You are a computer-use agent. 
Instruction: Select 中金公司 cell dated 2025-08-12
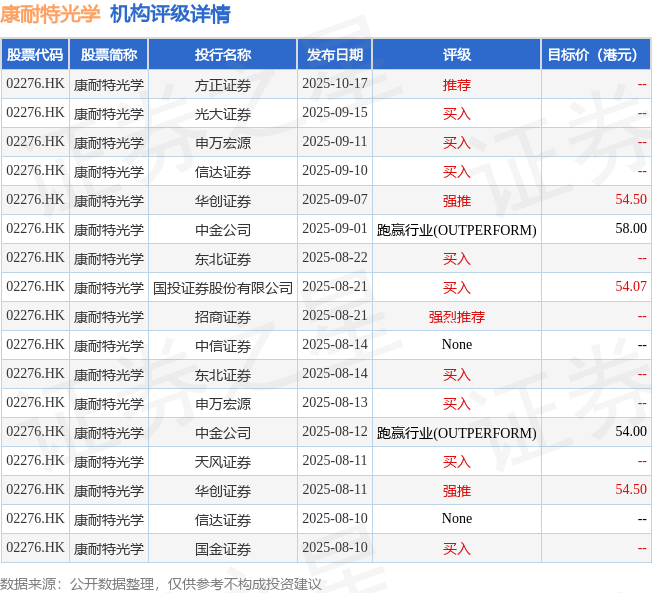coord(223,432)
